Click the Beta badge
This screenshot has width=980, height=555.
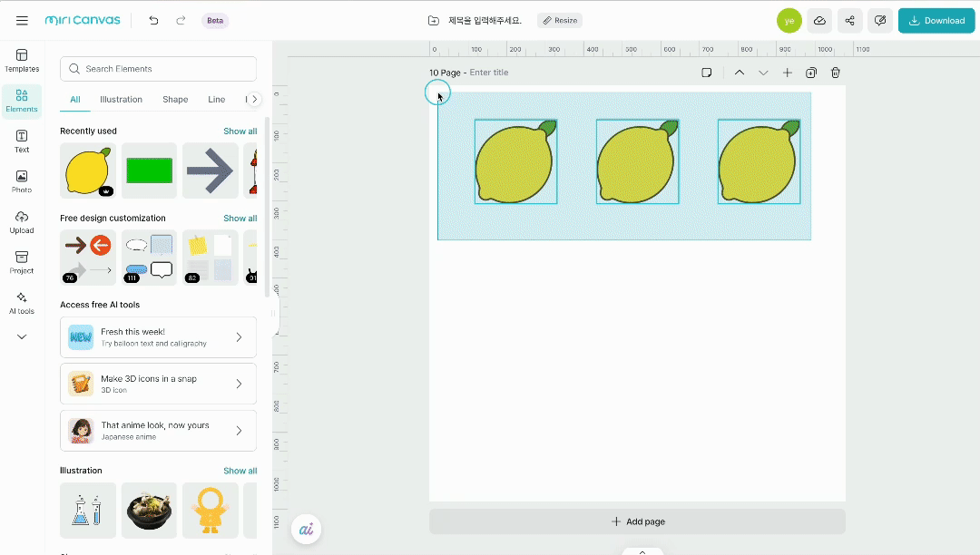pyautogui.click(x=215, y=21)
